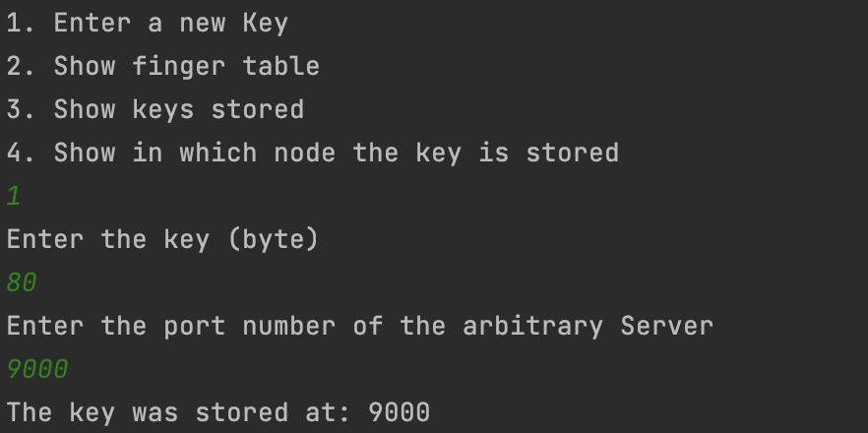
Task: Click the word 'keys' in option three
Action: (x=162, y=109)
